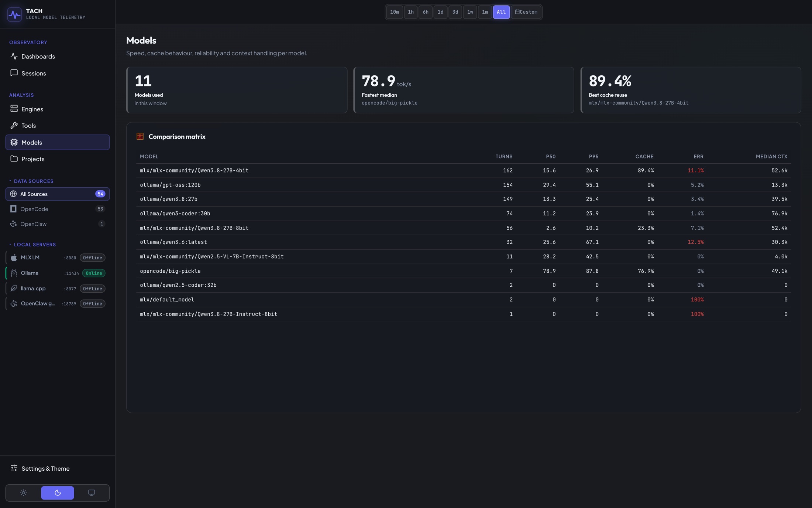This screenshot has height=508, width=812.
Task: Click the Projects folder icon
Action: 14,158
